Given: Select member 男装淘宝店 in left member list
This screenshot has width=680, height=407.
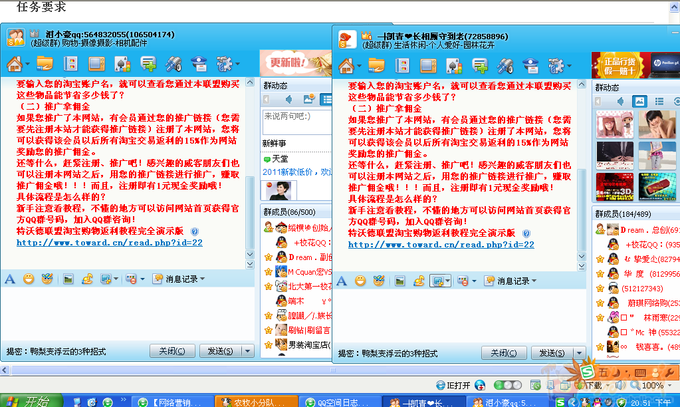Looking at the screenshot, I should pos(303,345).
